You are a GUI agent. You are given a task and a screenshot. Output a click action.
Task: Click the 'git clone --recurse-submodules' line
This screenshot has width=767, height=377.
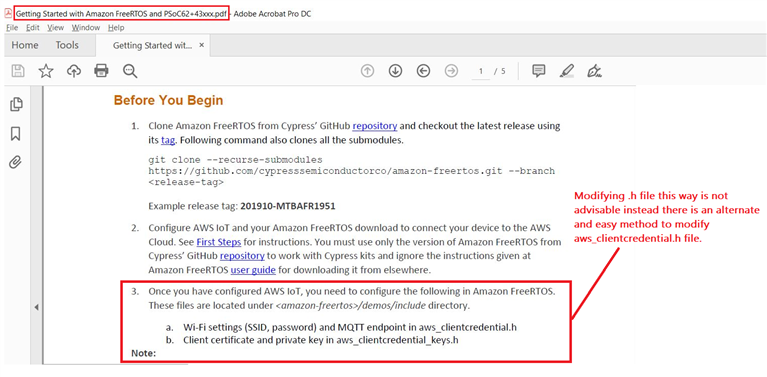coord(235,160)
